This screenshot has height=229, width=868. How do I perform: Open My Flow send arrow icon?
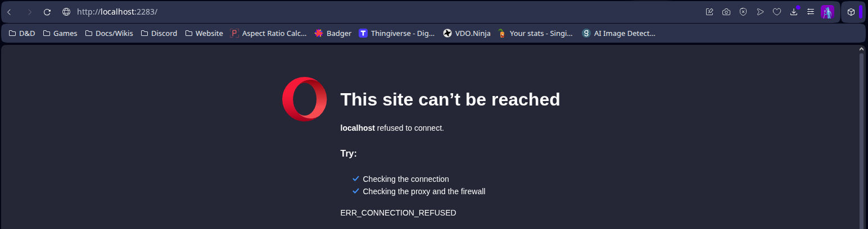[760, 12]
